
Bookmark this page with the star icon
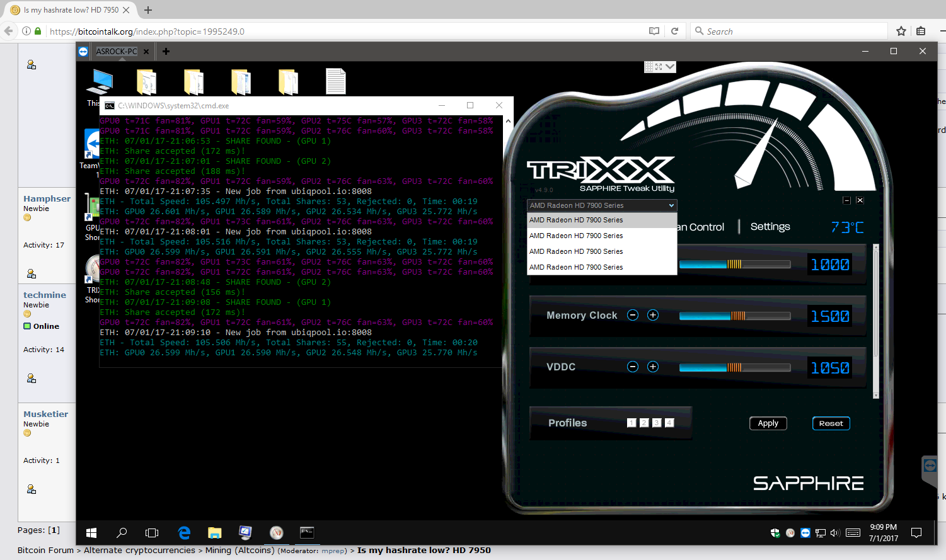901,31
